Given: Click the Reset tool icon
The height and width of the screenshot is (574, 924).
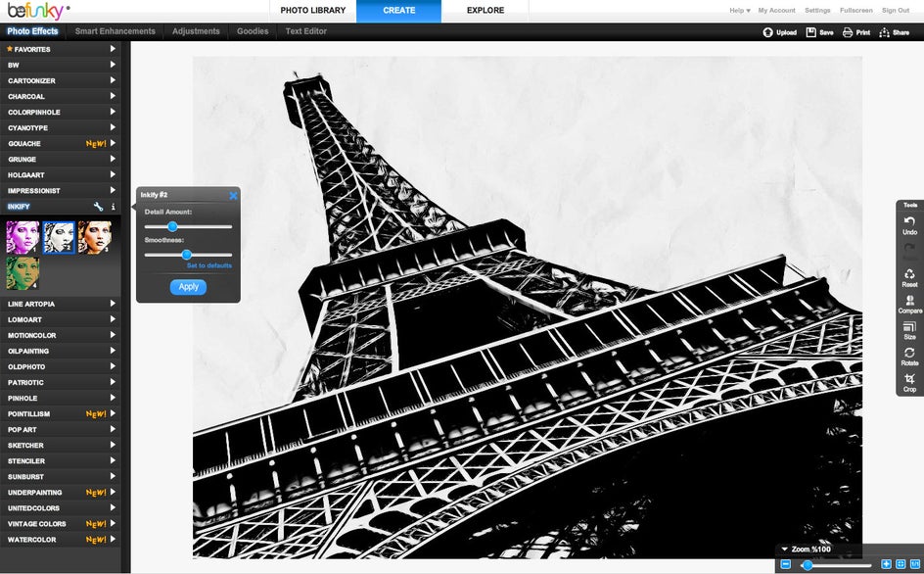Looking at the screenshot, I should (909, 273).
